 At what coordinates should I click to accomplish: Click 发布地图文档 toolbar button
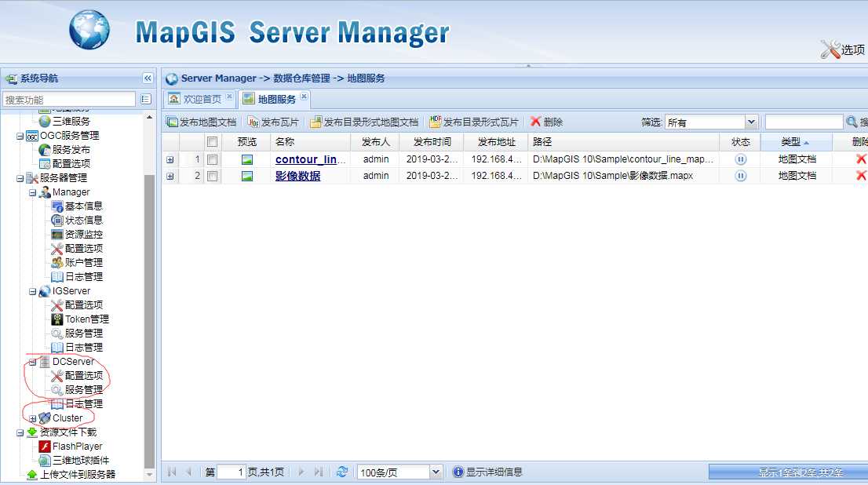coord(202,122)
